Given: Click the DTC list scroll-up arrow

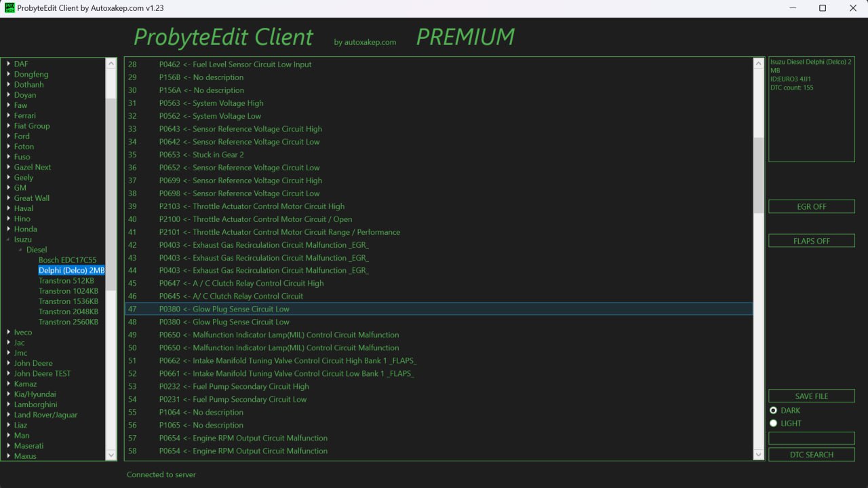Looking at the screenshot, I should [x=759, y=64].
